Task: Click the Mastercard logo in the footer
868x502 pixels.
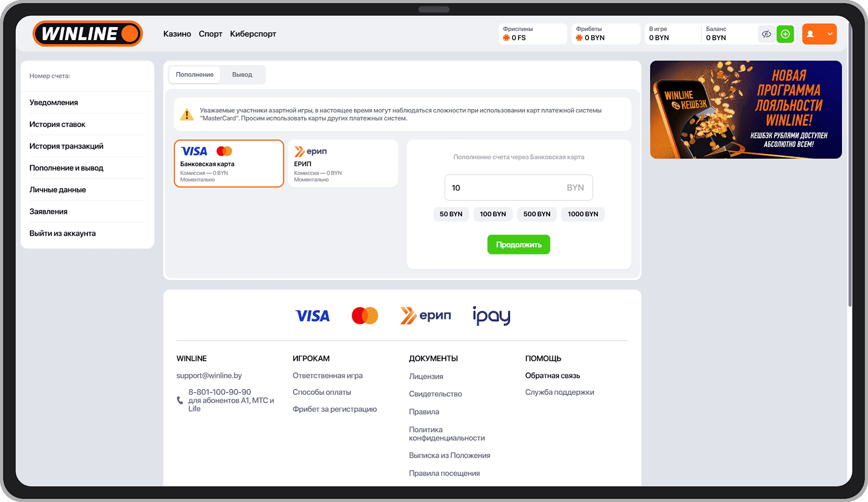Action: (x=365, y=315)
